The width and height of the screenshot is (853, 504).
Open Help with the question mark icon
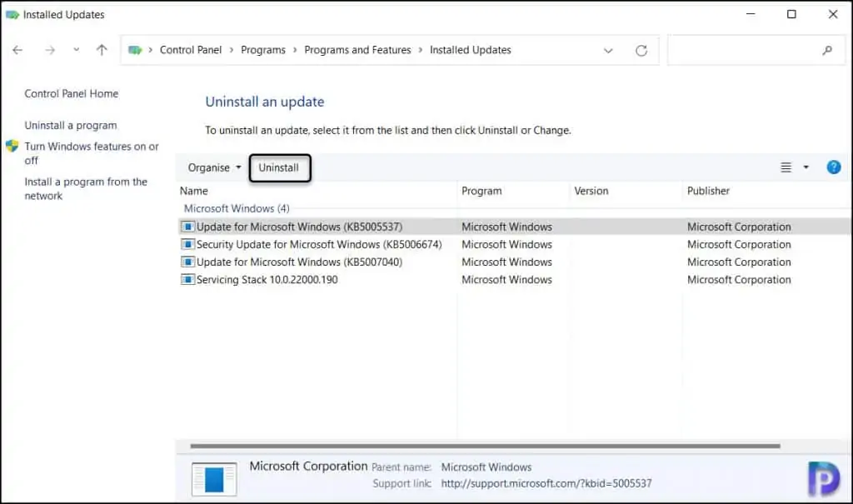(833, 167)
